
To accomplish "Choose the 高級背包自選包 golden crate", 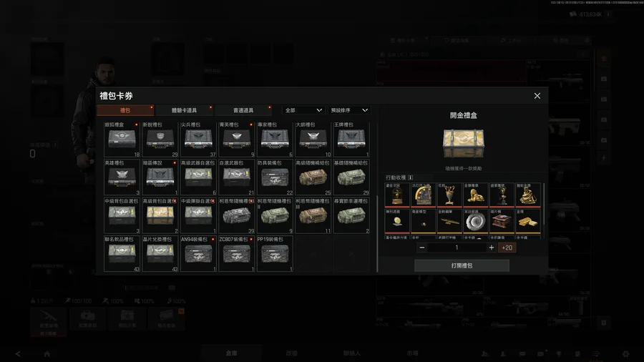I will coord(160,215).
